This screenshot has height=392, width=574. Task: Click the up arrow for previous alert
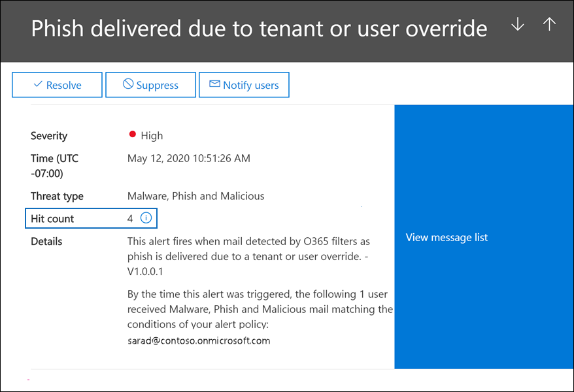click(549, 25)
